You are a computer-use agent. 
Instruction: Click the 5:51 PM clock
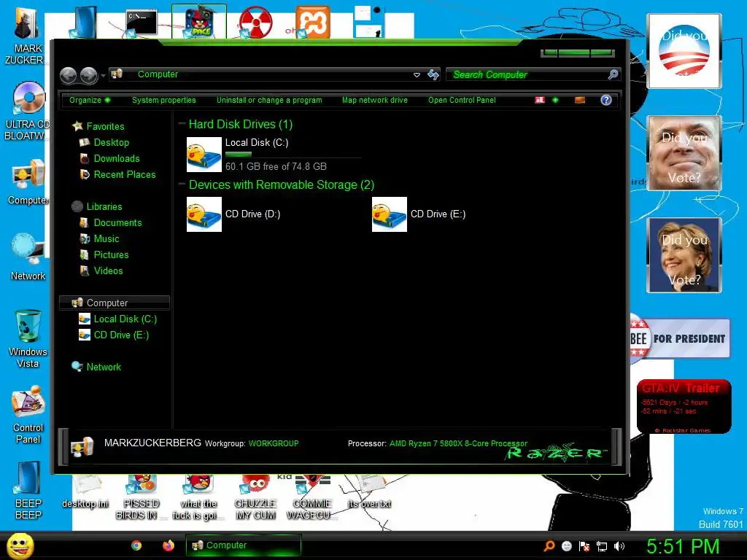point(683,546)
